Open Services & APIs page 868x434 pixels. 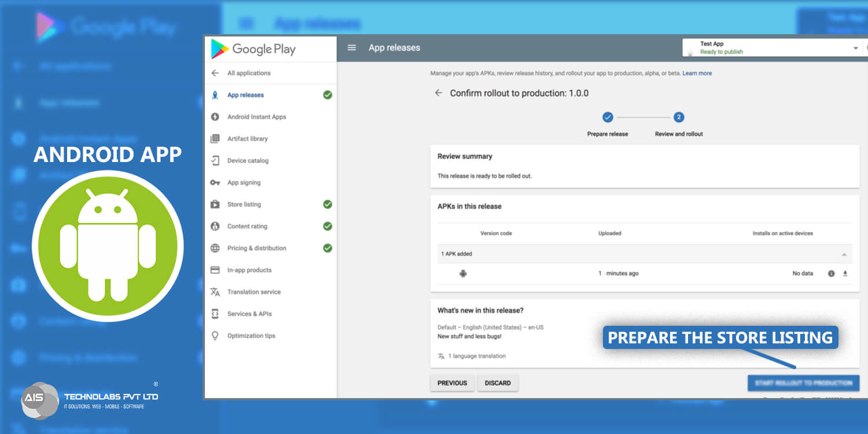249,314
